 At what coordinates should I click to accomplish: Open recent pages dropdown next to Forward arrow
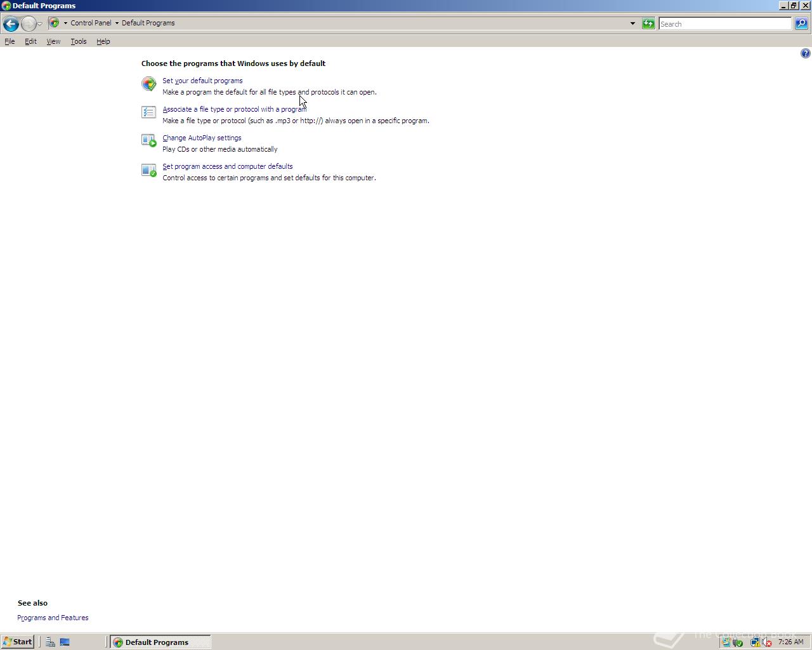pos(40,24)
